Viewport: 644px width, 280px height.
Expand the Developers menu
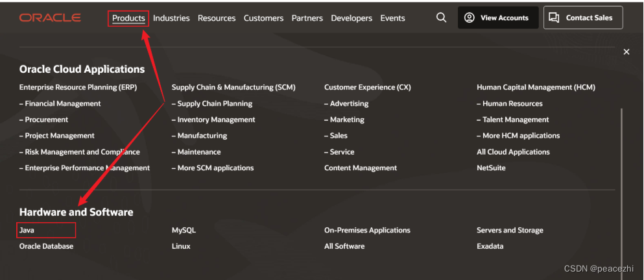point(352,18)
